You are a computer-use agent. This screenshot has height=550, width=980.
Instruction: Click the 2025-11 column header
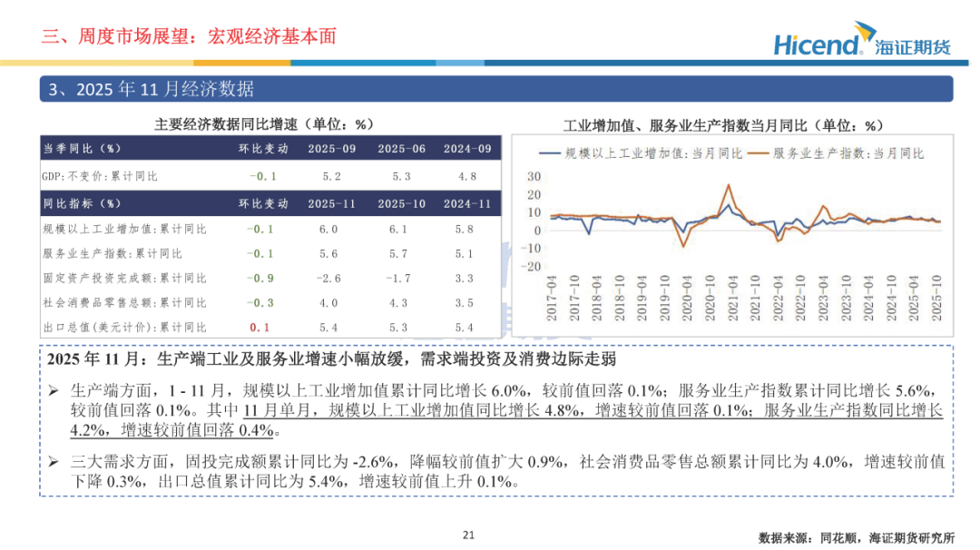click(331, 203)
